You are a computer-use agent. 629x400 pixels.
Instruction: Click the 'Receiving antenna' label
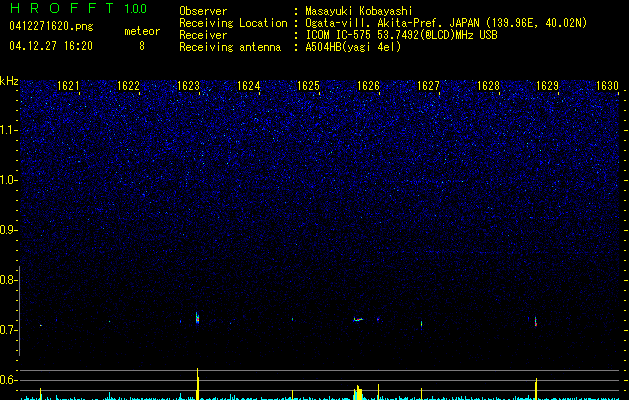(x=230, y=47)
